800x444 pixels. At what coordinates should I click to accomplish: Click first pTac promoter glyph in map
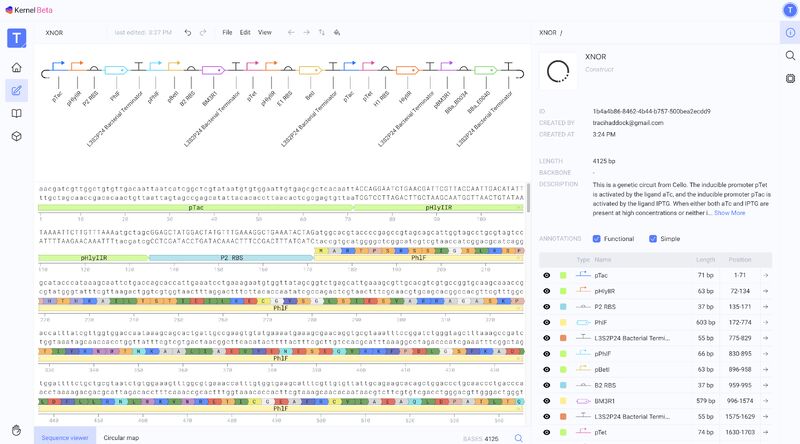coord(58,65)
